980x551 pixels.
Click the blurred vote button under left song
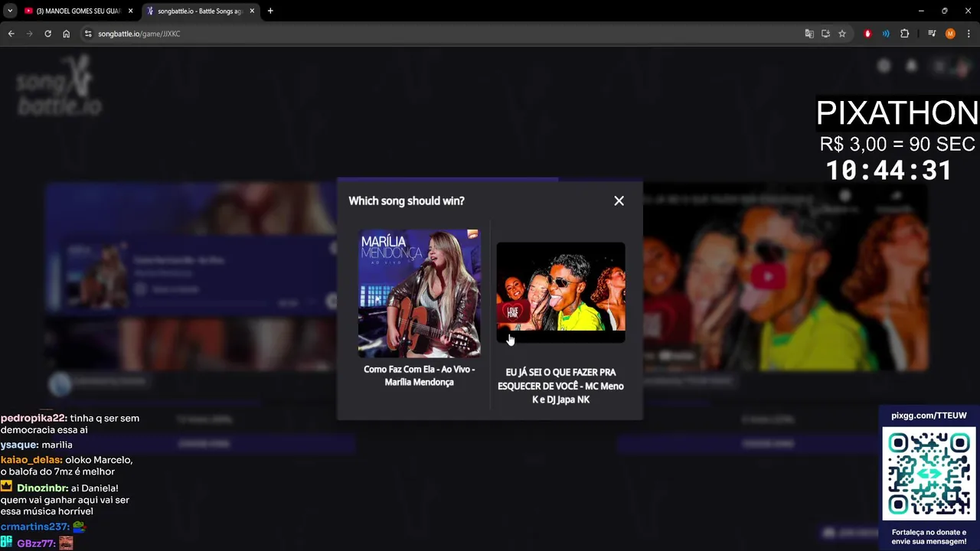[204, 443]
